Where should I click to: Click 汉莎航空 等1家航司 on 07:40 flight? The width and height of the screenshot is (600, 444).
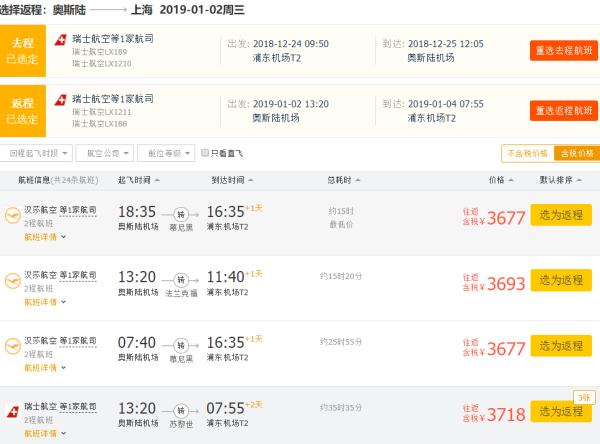(x=60, y=341)
